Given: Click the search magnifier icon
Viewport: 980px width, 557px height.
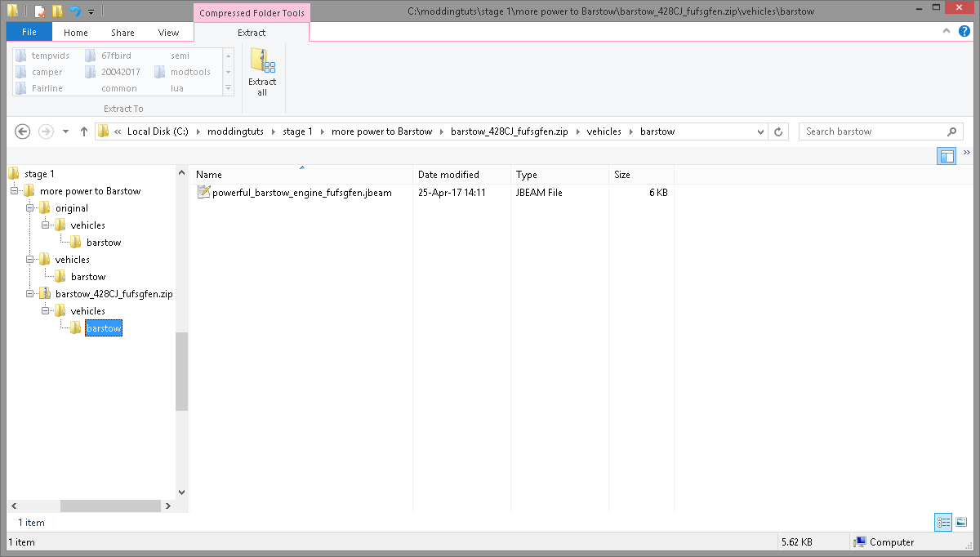Looking at the screenshot, I should coord(951,131).
